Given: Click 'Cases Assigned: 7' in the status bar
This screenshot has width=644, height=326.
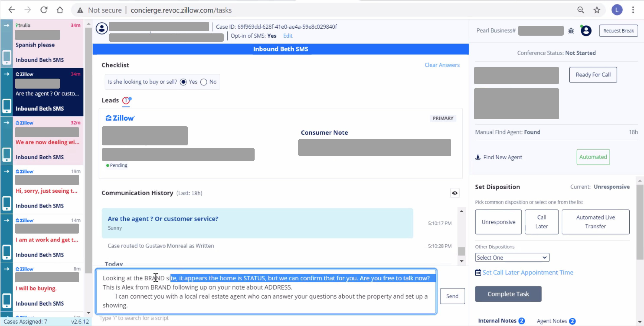Looking at the screenshot, I should tap(25, 321).
